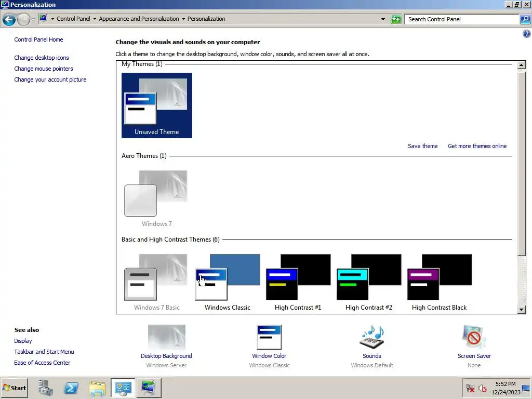The image size is (532, 399).
Task: Click the theme list scroll up arrow
Action: click(522, 65)
